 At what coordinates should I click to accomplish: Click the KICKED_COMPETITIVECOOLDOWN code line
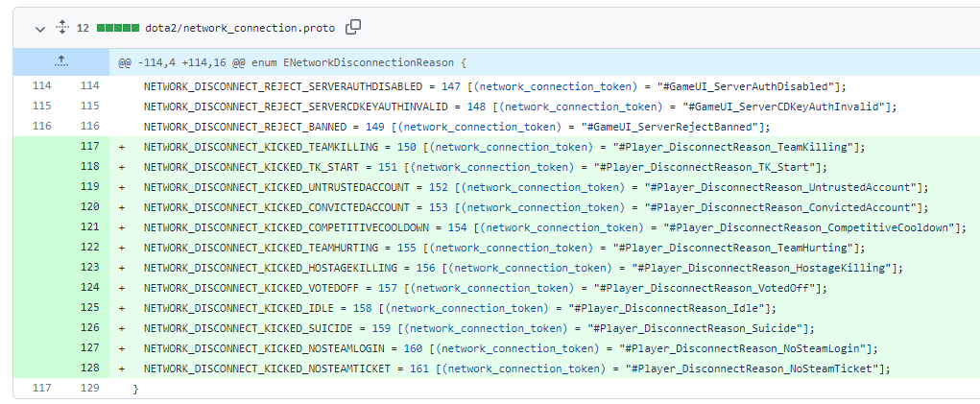554,227
